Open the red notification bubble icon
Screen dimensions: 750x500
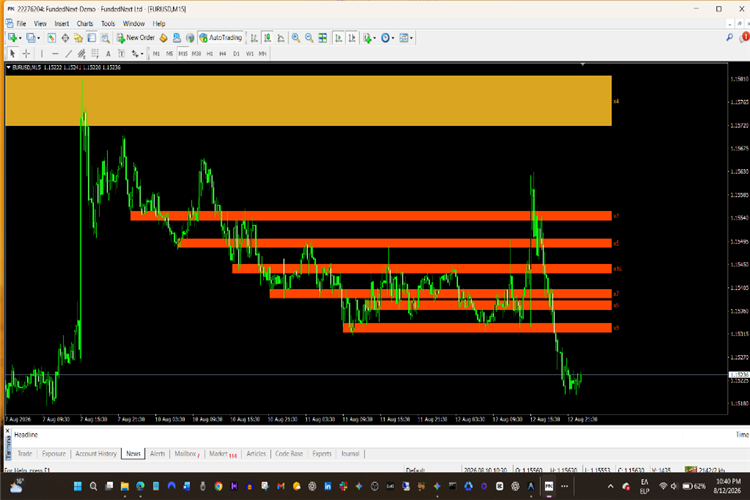(745, 37)
